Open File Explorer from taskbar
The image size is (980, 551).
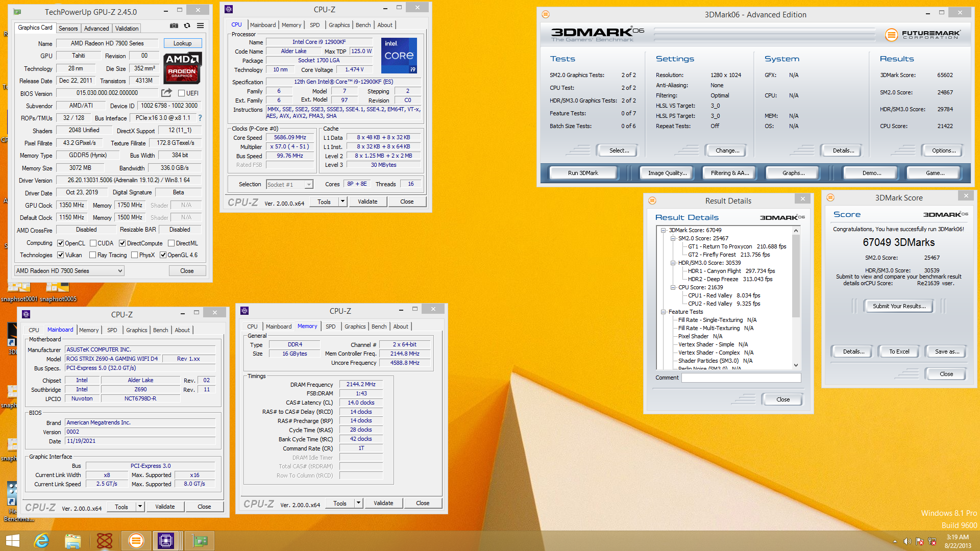tap(73, 541)
